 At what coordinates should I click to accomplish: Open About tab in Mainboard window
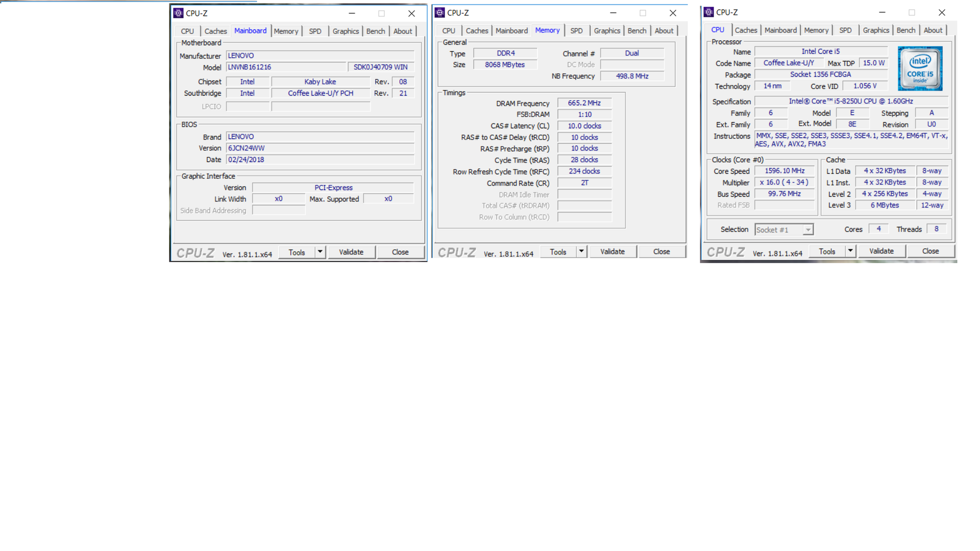[x=403, y=31]
